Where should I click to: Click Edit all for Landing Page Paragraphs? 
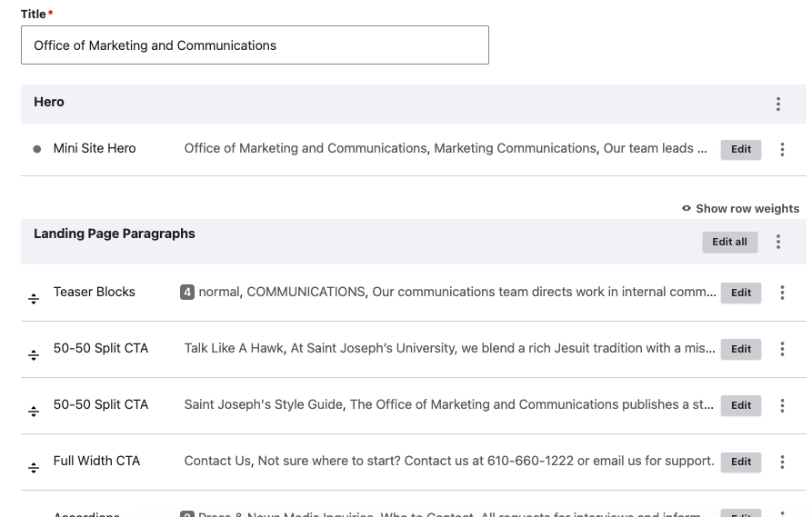click(729, 242)
